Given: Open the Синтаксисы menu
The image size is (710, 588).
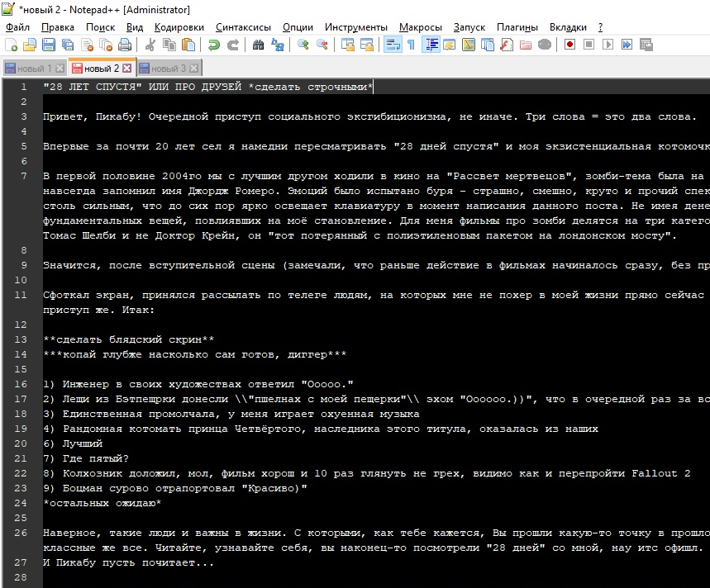Looking at the screenshot, I should click(x=243, y=27).
